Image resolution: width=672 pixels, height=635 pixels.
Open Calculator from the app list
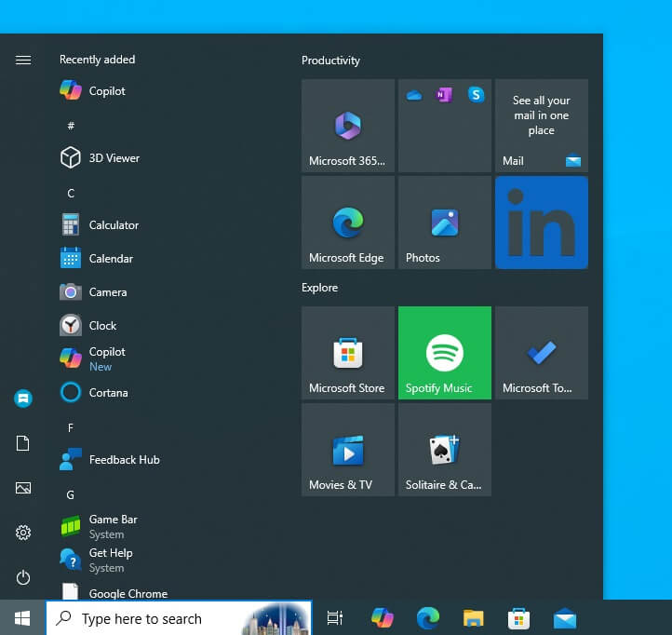tap(113, 225)
